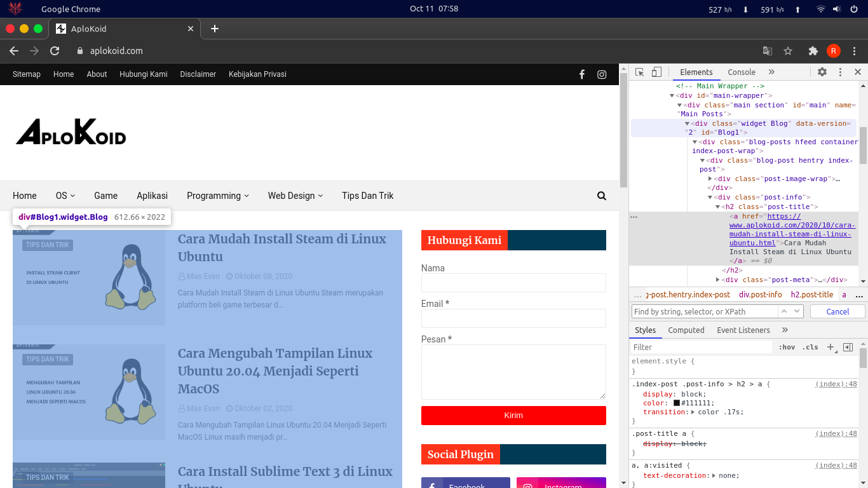Click the Email input field
The image size is (868, 488).
click(x=513, y=318)
